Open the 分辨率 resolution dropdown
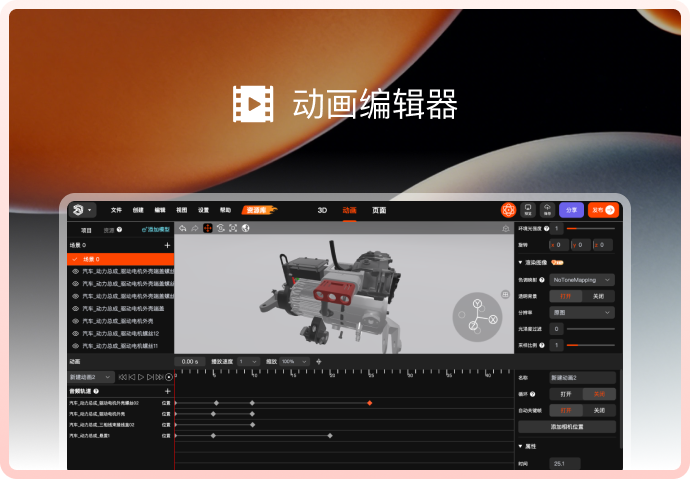 (581, 312)
